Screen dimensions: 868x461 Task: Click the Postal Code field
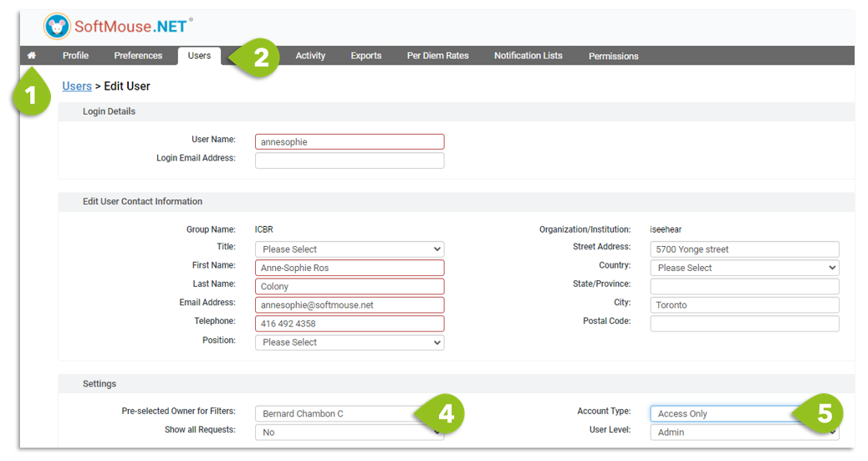tap(744, 324)
